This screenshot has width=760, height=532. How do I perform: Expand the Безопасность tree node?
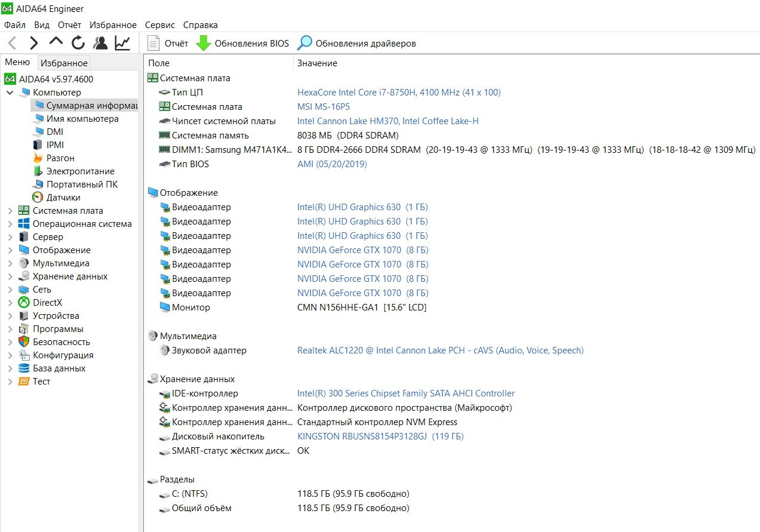[10, 342]
